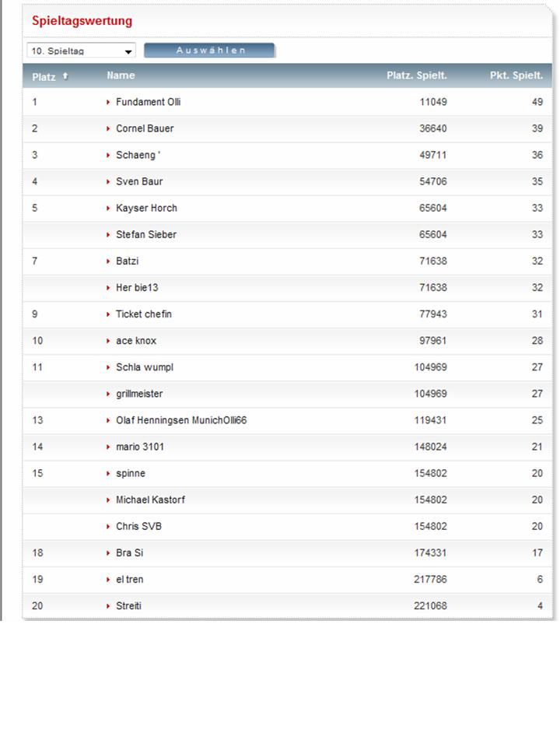Click the red arrow beside ace knox
This screenshot has height=747, width=560.
pyautogui.click(x=109, y=341)
